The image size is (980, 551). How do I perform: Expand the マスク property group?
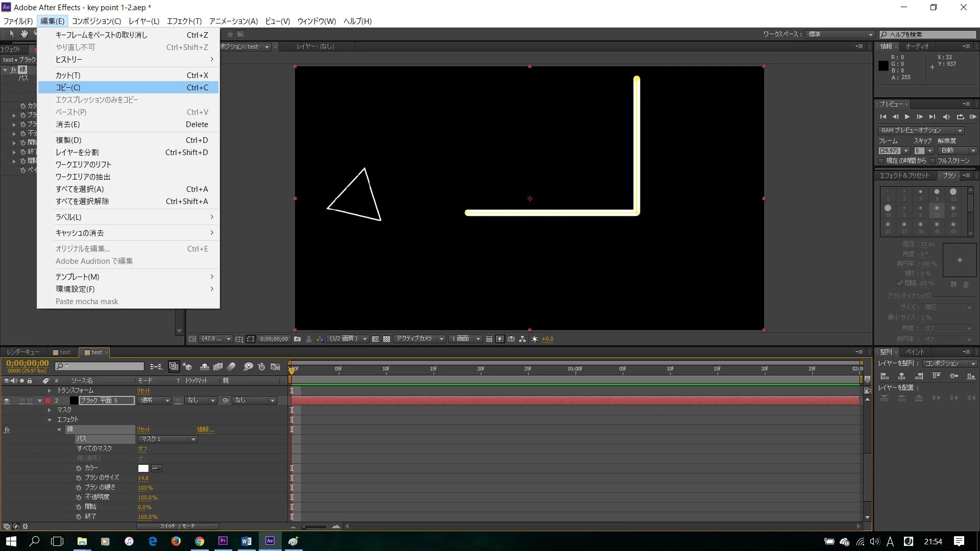click(50, 410)
